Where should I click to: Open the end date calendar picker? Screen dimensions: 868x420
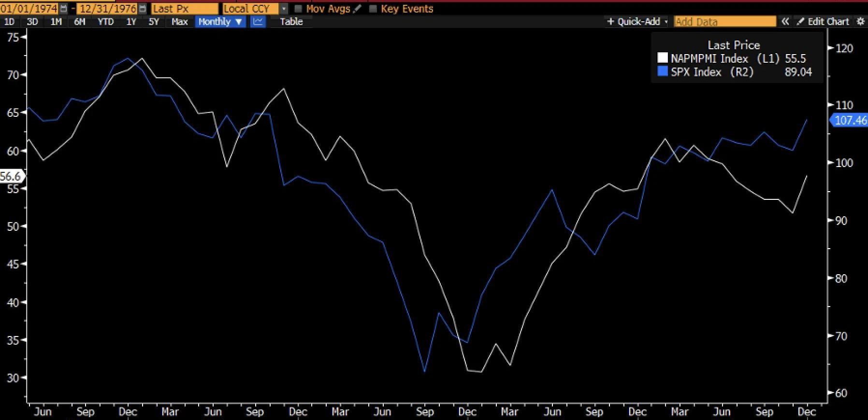tap(142, 9)
